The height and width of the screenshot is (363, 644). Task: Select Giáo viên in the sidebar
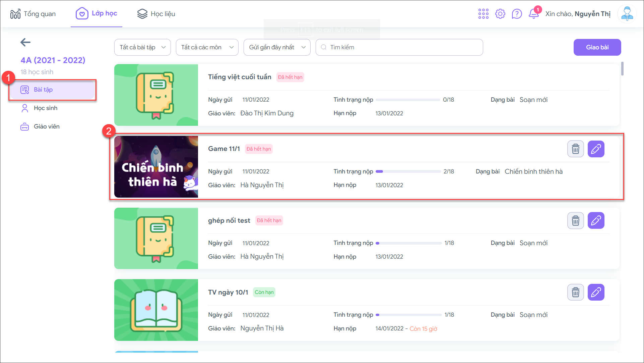pyautogui.click(x=47, y=126)
